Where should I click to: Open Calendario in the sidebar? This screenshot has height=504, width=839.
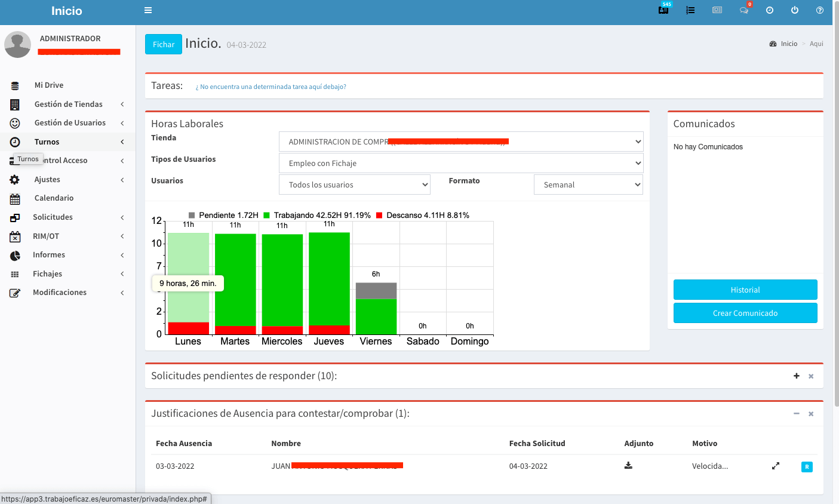click(54, 198)
